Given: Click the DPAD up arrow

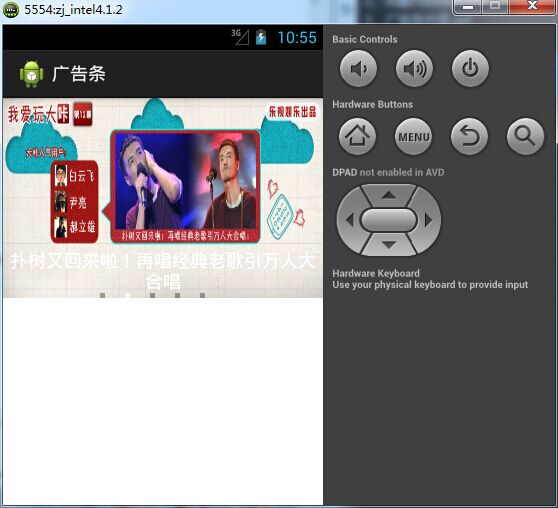Looking at the screenshot, I should click(389, 195).
